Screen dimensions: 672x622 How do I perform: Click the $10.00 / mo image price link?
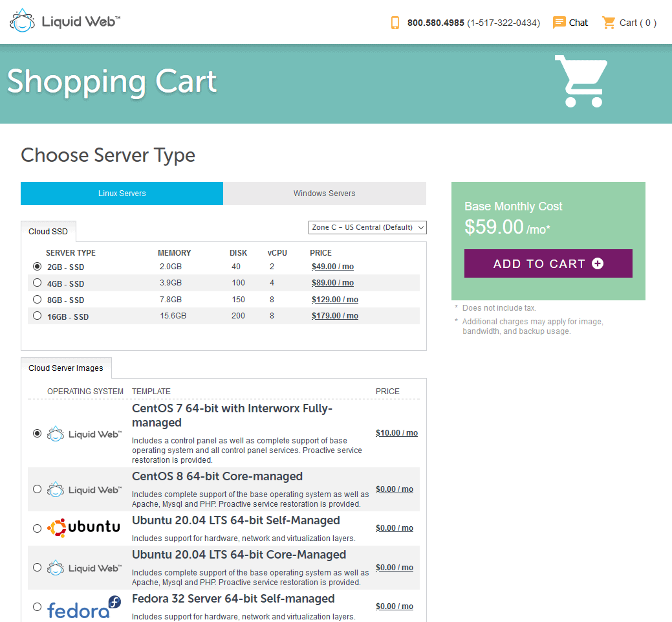396,433
